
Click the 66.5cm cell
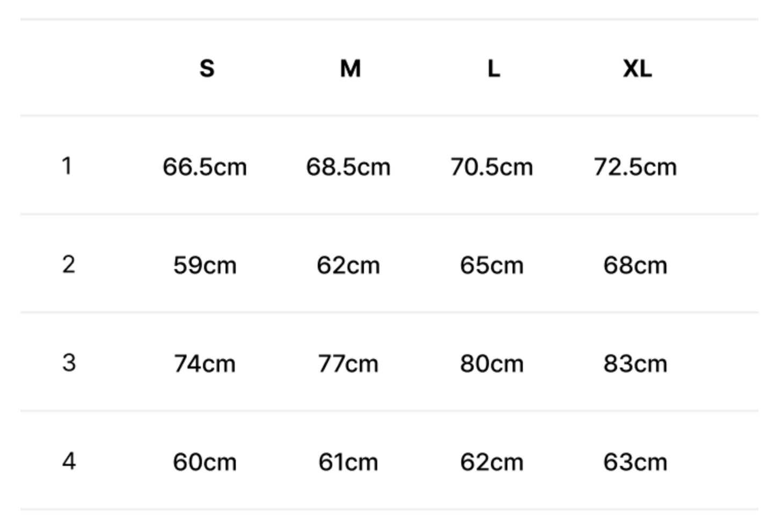pyautogui.click(x=205, y=167)
